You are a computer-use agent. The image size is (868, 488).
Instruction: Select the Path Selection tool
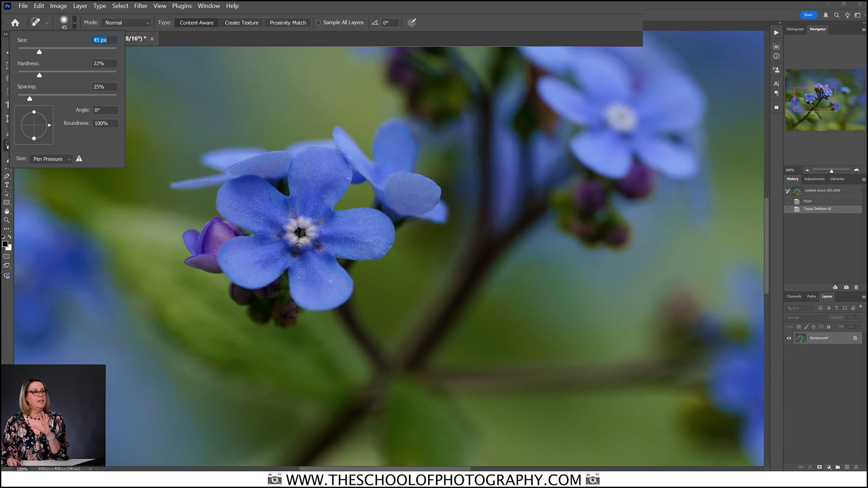(6, 193)
